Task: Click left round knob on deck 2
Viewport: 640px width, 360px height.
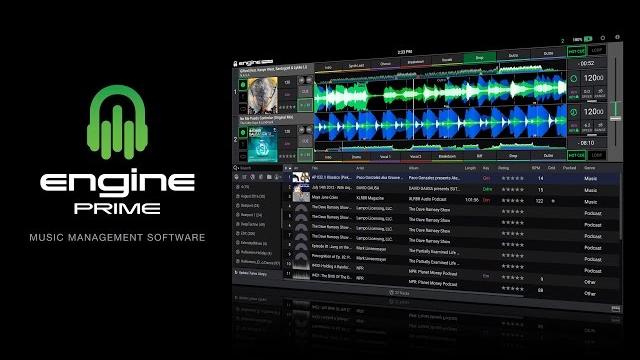Action: click(x=302, y=130)
